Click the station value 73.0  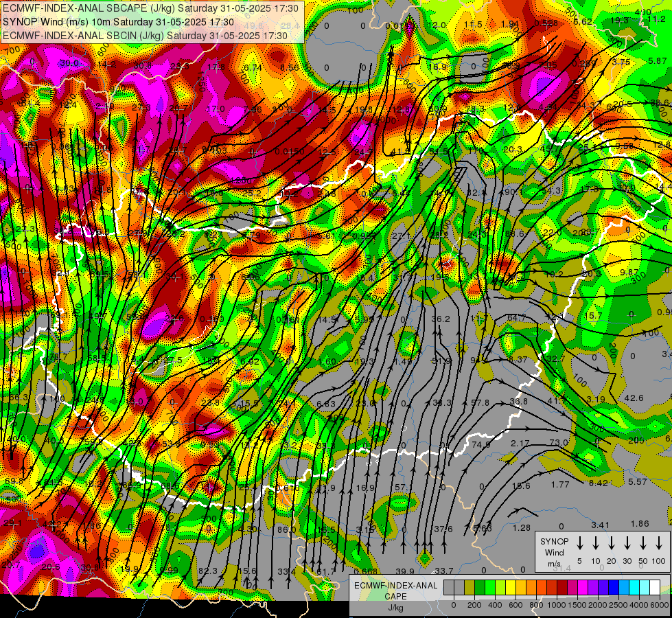[x=559, y=442]
